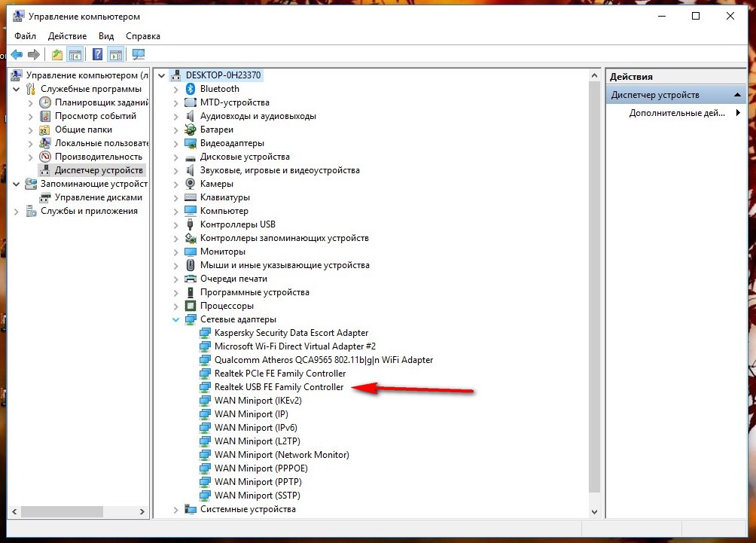Collapse Служебные программы in left tree

17,89
